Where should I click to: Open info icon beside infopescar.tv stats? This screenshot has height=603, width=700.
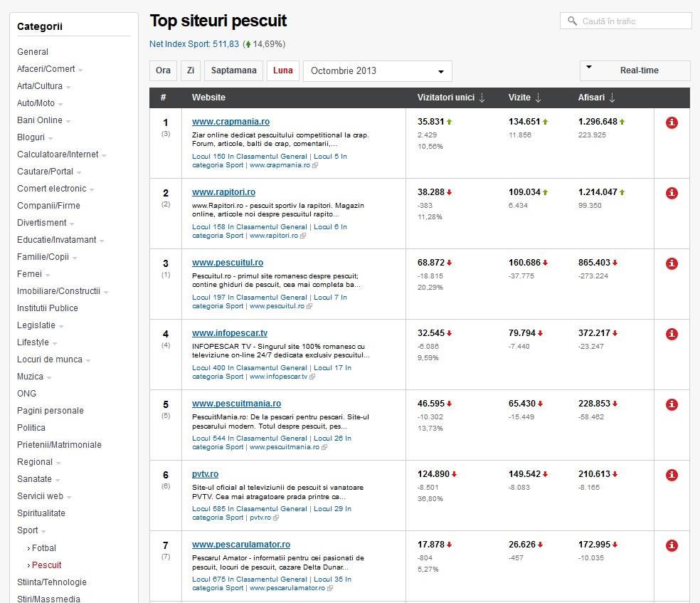[672, 334]
